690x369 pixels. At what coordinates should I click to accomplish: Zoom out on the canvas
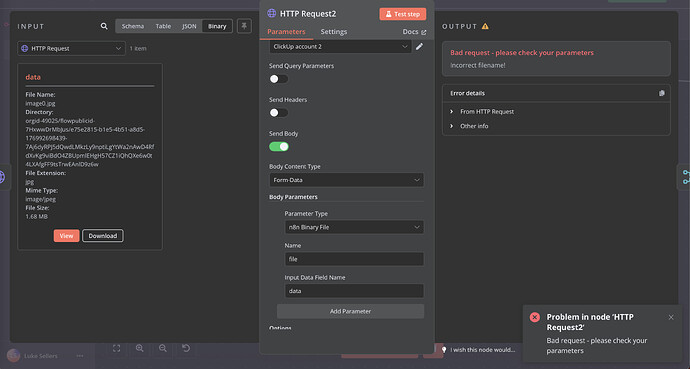(163, 348)
